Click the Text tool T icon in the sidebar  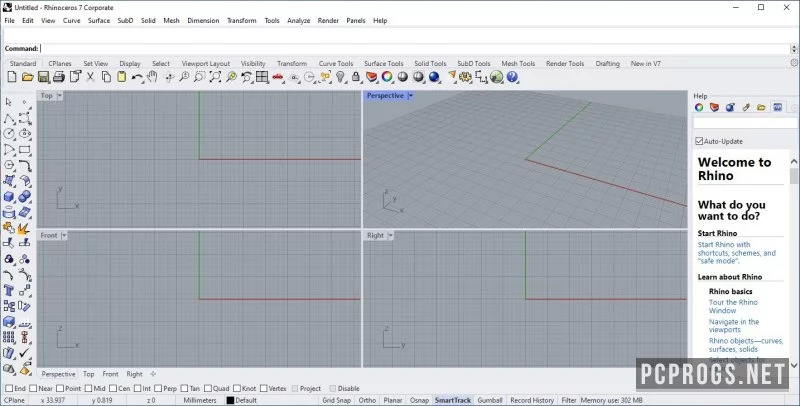pyautogui.click(x=9, y=290)
